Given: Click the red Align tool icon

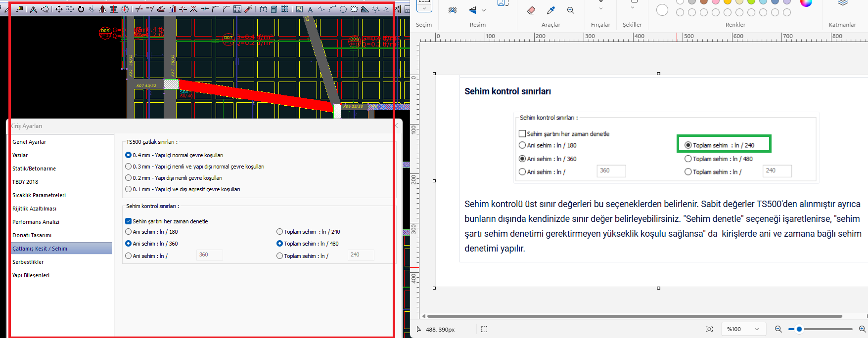Looking at the screenshot, I should [113, 9].
